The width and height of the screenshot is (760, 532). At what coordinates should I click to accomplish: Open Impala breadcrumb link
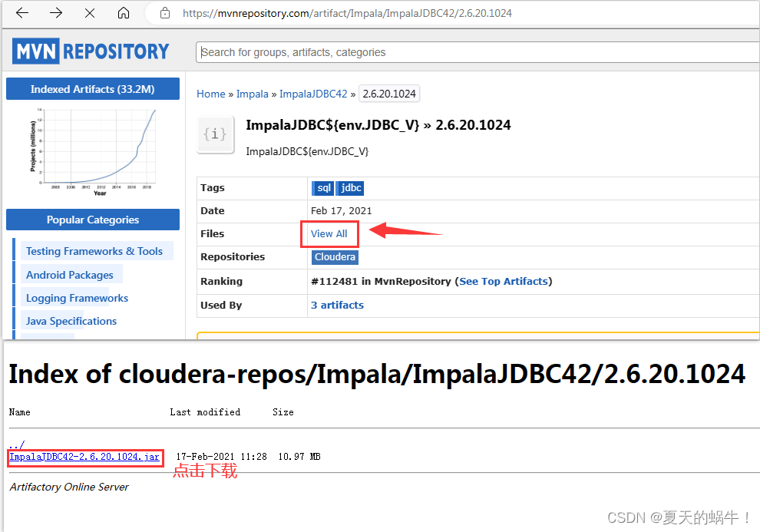point(252,94)
